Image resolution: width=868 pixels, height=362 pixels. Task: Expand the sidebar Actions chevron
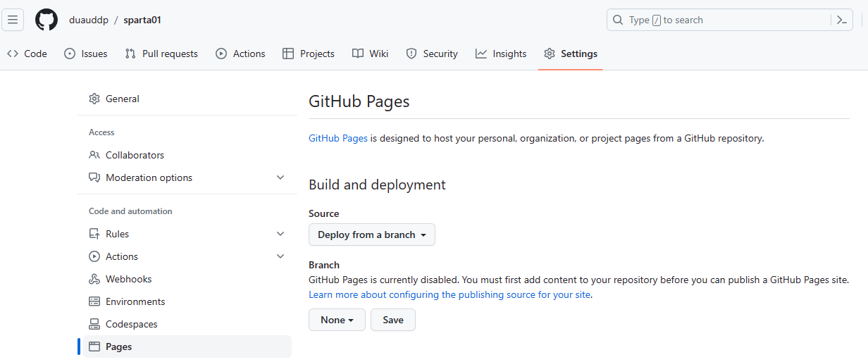coord(280,256)
